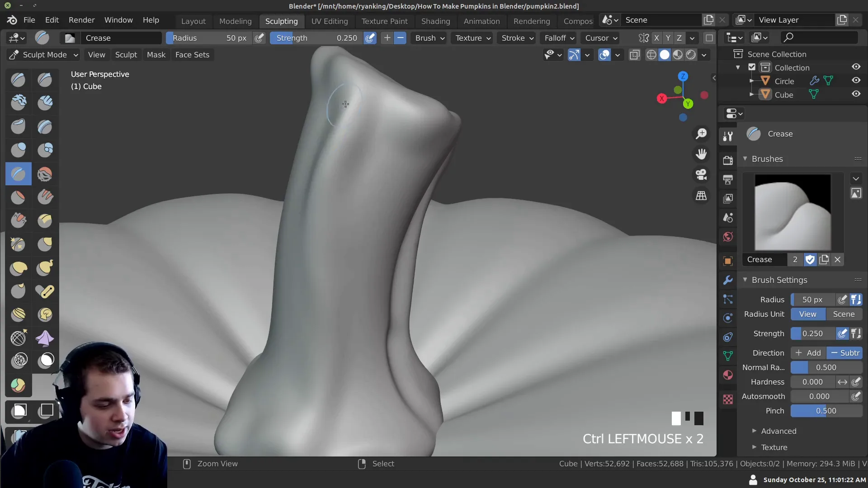Hide the Cube object in outliner
Image resolution: width=868 pixels, height=488 pixels.
856,94
